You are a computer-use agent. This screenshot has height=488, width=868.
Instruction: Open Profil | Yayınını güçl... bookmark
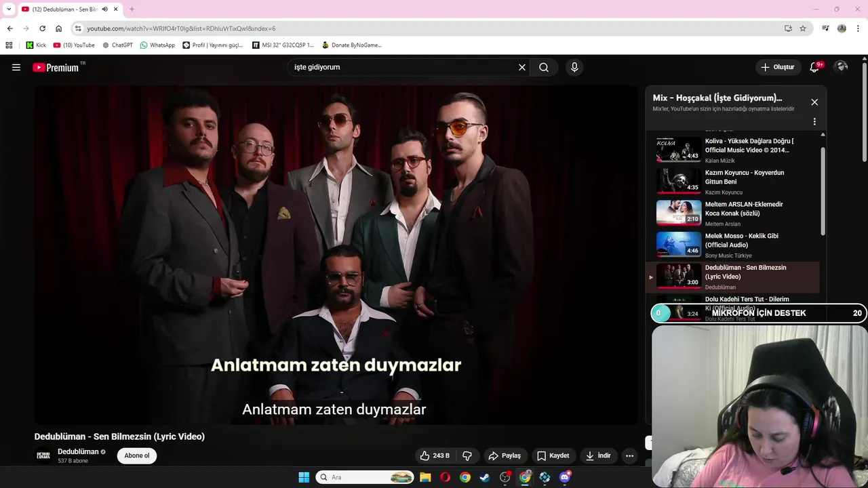point(212,45)
